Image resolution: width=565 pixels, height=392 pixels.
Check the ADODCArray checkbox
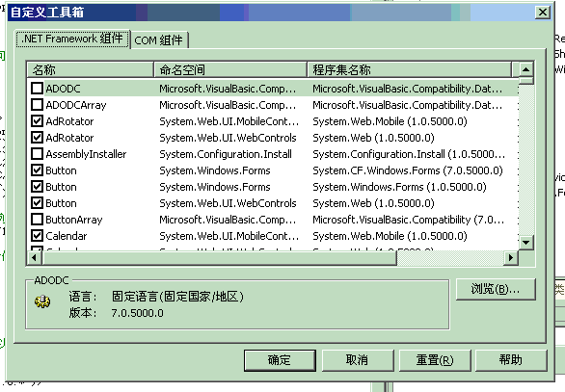pyautogui.click(x=37, y=105)
